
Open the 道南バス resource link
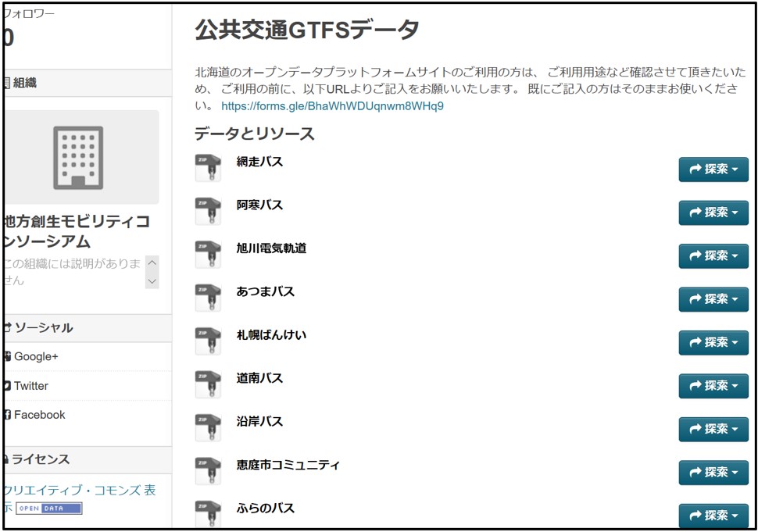pyautogui.click(x=259, y=378)
